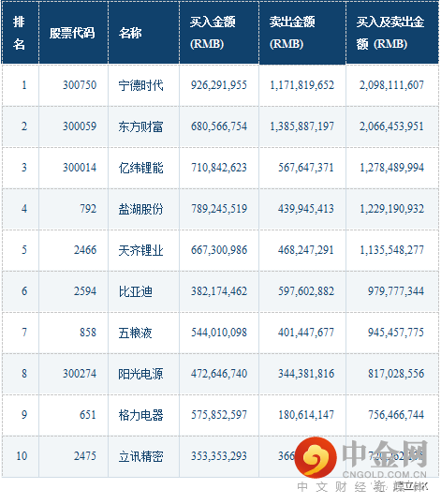Select the 东方财富 stock name
The height and width of the screenshot is (504, 441).
(140, 126)
